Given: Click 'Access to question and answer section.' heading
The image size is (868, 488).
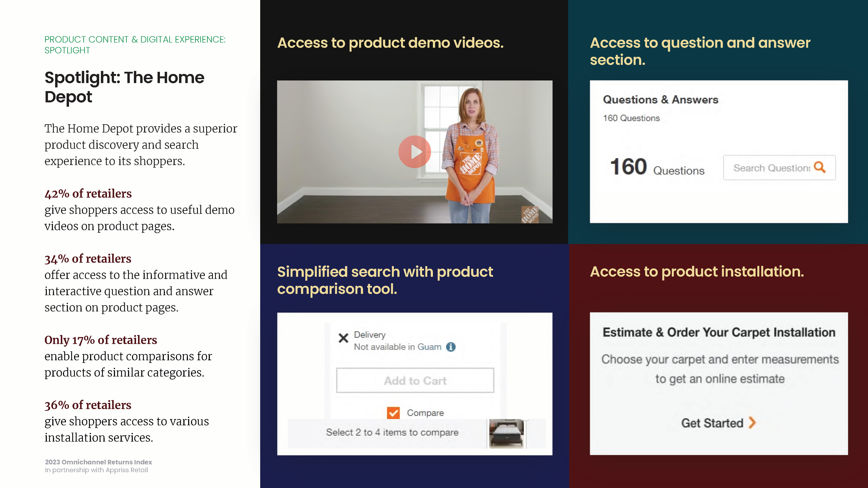Looking at the screenshot, I should [x=700, y=51].
